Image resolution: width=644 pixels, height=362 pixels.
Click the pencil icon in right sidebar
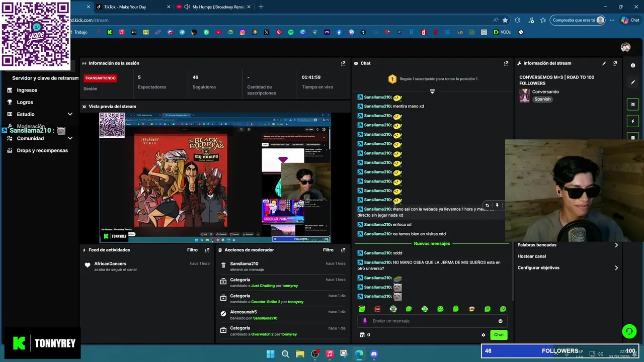633,82
